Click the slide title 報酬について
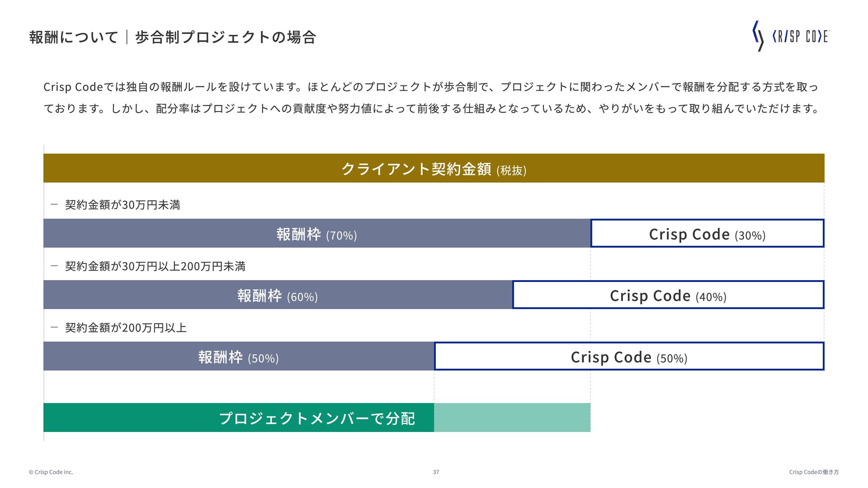868x488 pixels. coord(74,37)
